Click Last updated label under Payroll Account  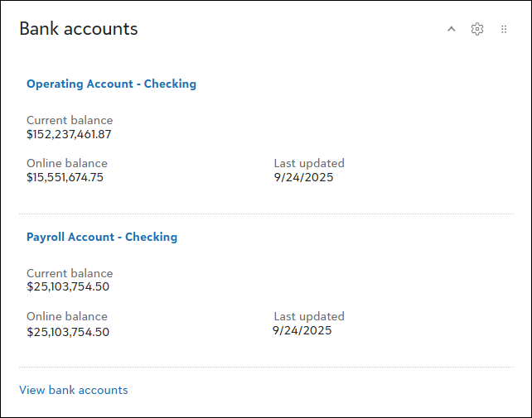(309, 316)
